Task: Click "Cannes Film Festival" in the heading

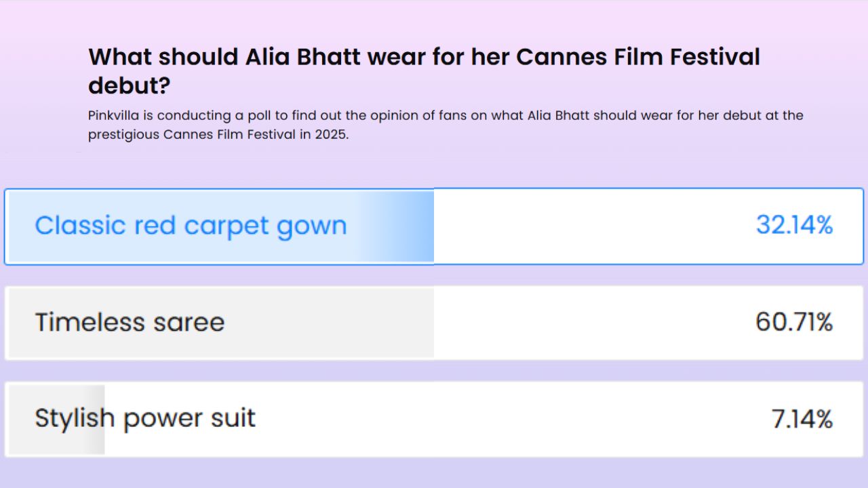Action: pyautogui.click(x=638, y=57)
